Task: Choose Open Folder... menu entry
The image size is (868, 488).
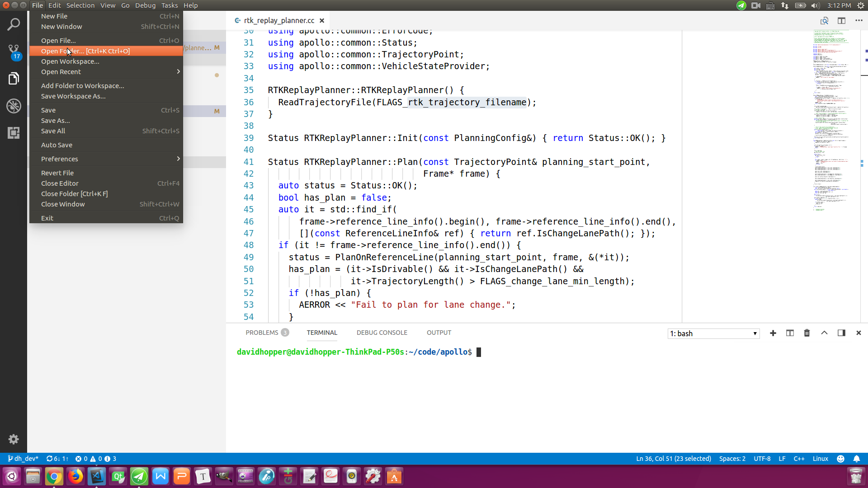Action: click(x=106, y=51)
